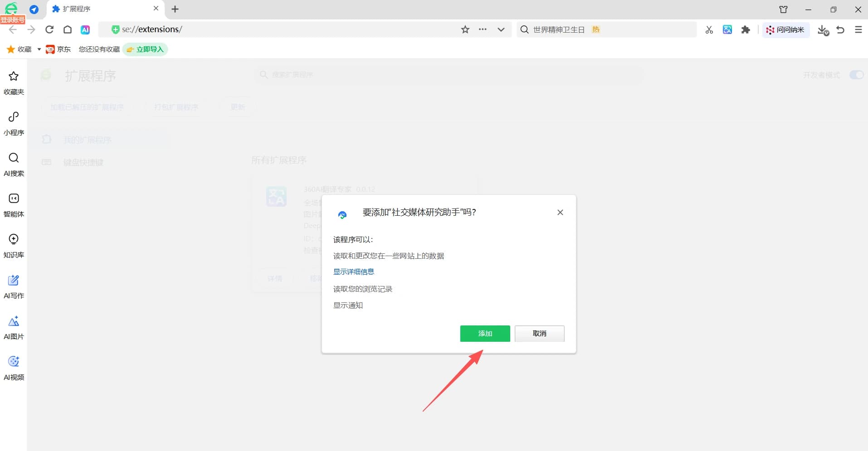868x451 pixels.
Task: Open the 显示详细信息 link
Action: (x=353, y=272)
